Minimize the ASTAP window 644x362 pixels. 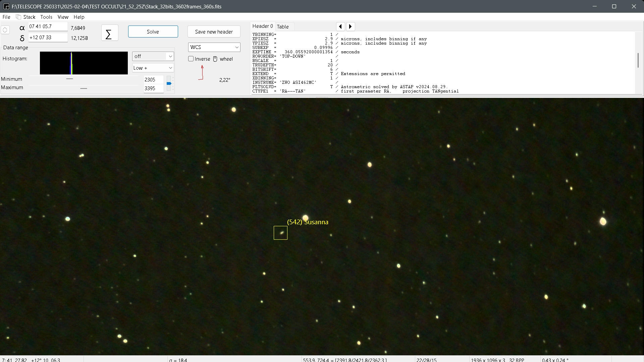[x=595, y=6]
